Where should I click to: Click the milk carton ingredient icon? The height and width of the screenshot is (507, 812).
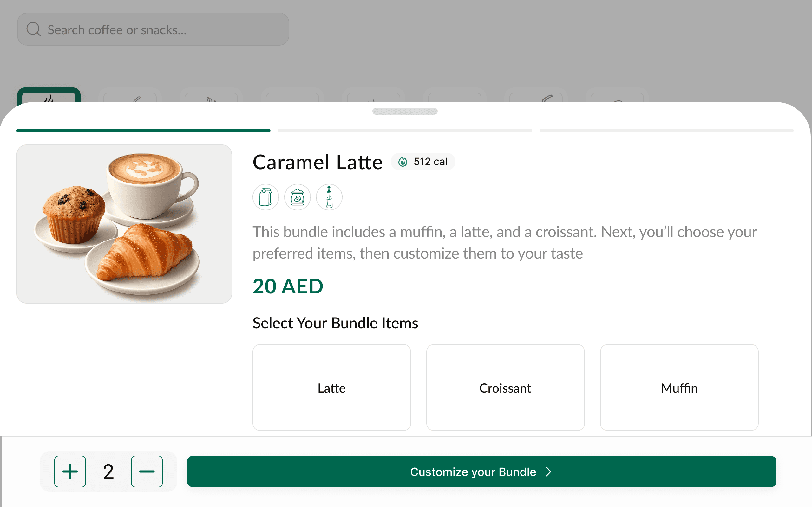coord(266,197)
